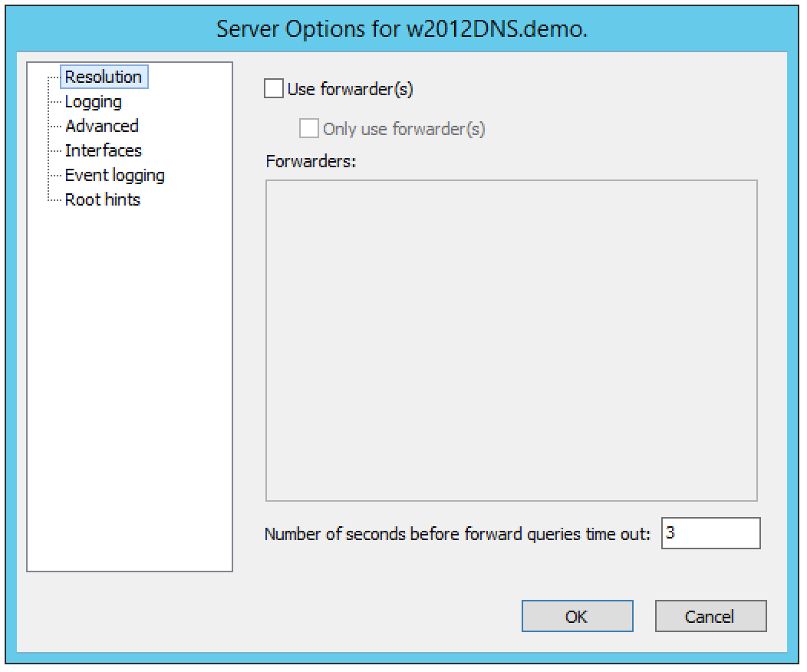The height and width of the screenshot is (672, 807).
Task: Click the Server Options title bar
Action: point(403,29)
